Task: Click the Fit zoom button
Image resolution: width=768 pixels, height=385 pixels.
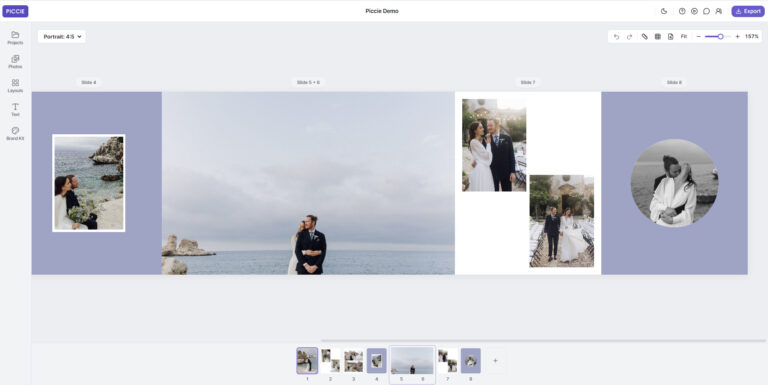Action: [x=684, y=37]
